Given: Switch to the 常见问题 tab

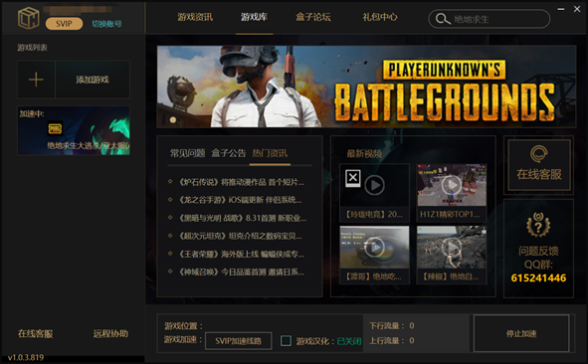Looking at the screenshot, I should point(187,153).
